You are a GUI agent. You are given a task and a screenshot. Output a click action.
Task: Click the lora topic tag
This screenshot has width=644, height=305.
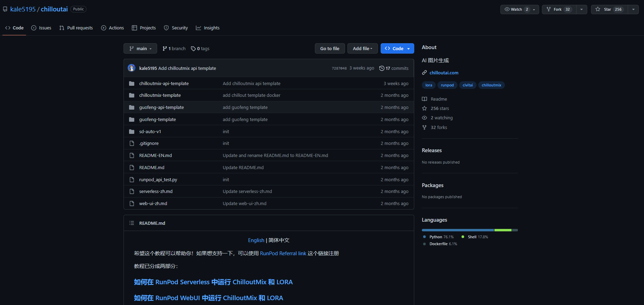click(x=429, y=85)
